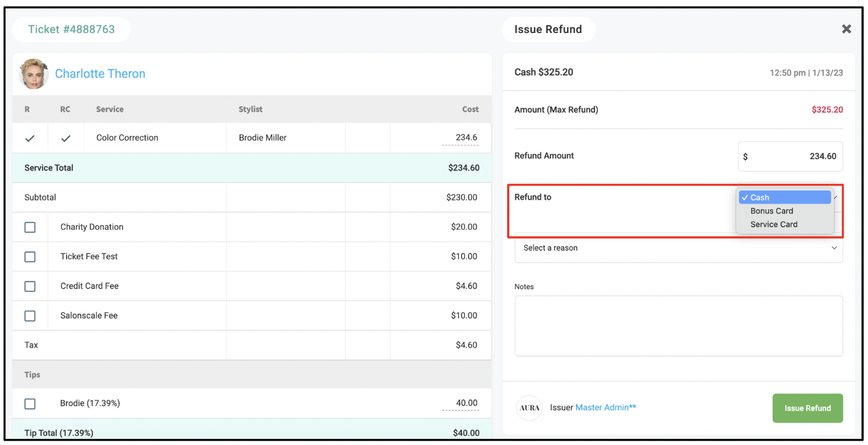Open the Select a reason dropdown
The image size is (868, 445).
(x=678, y=248)
